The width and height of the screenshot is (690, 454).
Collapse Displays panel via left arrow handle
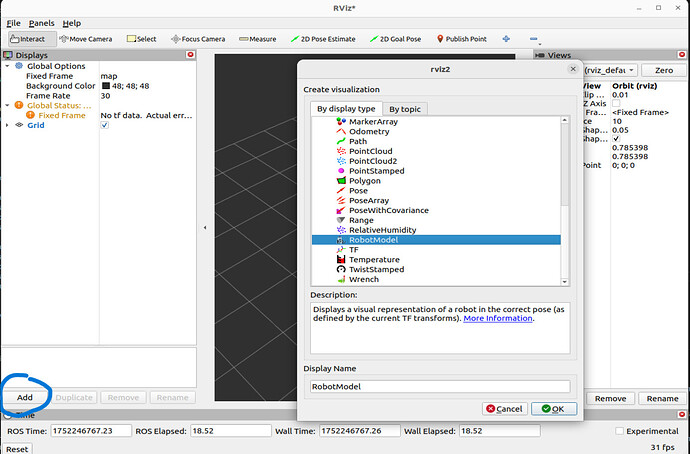205,227
